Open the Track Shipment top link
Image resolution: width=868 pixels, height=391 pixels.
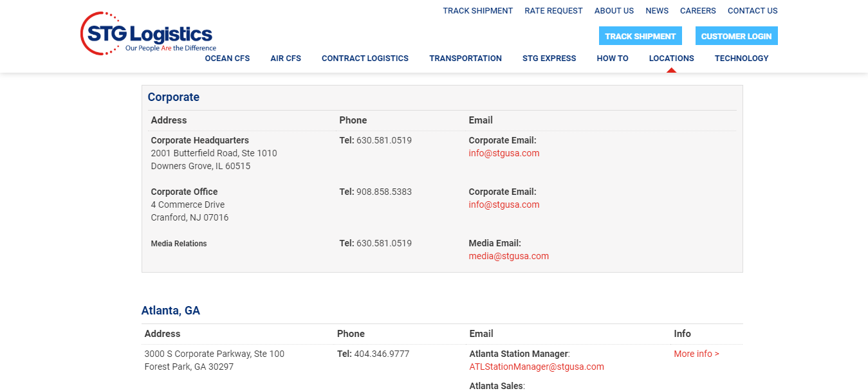tap(477, 11)
